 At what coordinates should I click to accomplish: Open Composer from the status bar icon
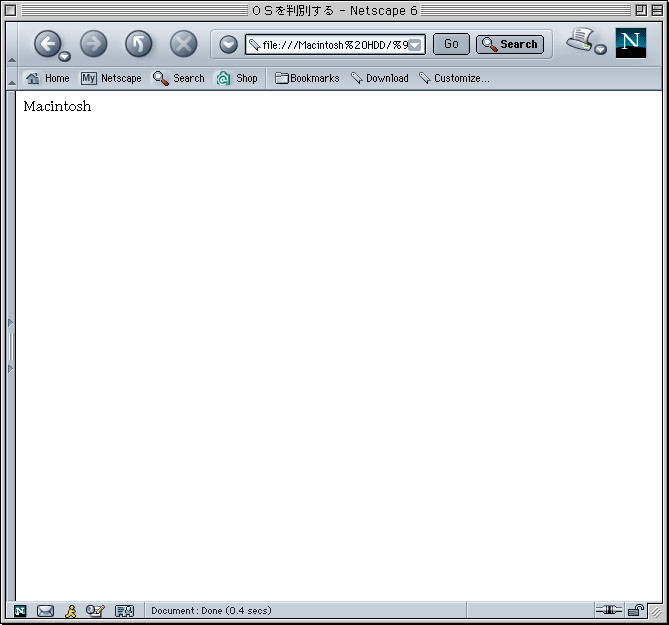(95, 611)
